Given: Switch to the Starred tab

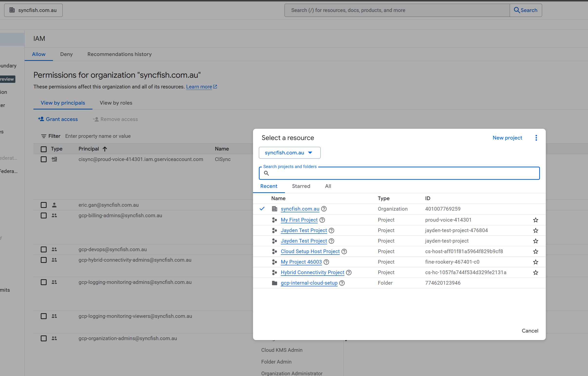Looking at the screenshot, I should tap(301, 186).
